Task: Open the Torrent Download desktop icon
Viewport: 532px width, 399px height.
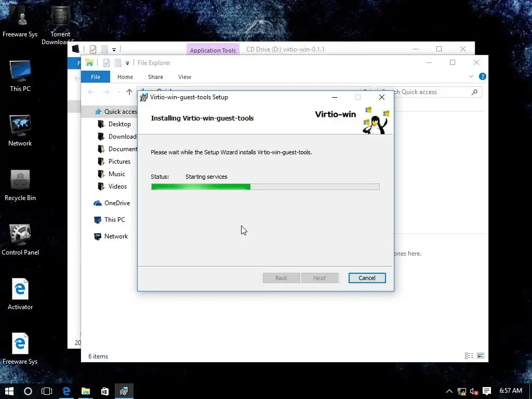Action: [60, 25]
